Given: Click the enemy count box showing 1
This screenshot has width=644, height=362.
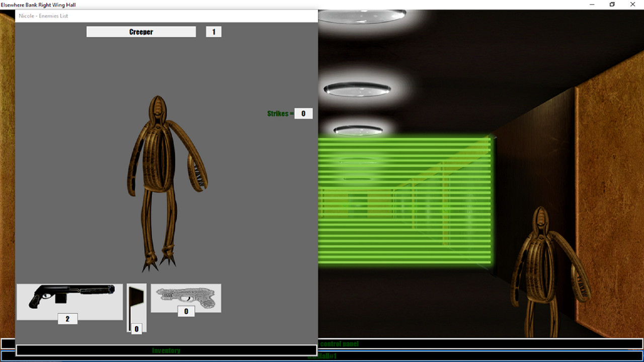Looking at the screenshot, I should tap(213, 31).
